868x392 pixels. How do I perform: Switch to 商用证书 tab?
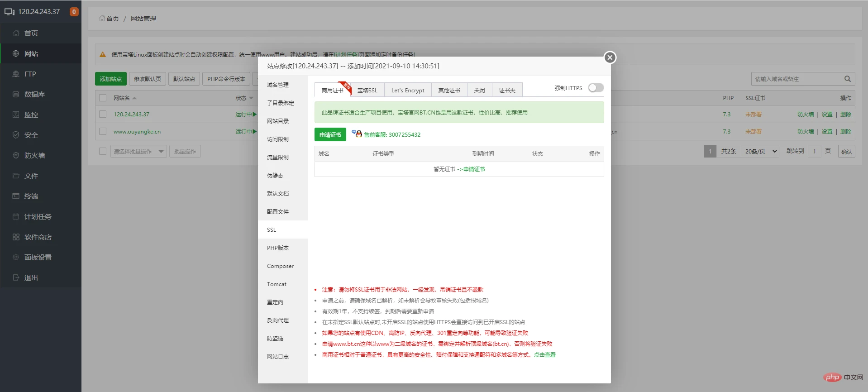[333, 90]
